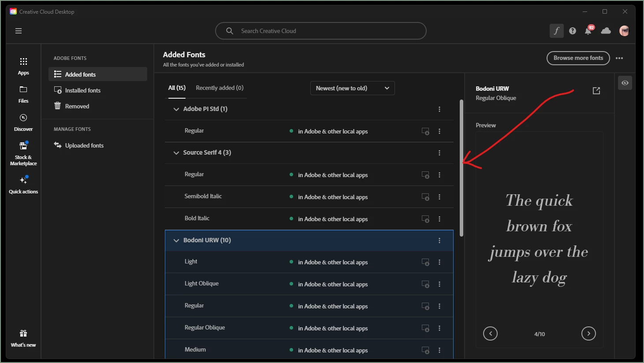Open the header more options ellipsis
The width and height of the screenshot is (644, 363).
pos(619,58)
